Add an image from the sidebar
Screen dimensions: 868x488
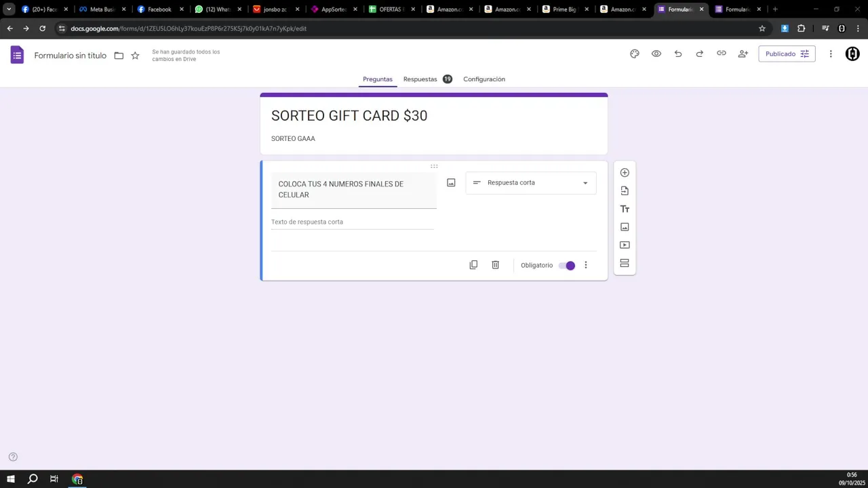(625, 227)
